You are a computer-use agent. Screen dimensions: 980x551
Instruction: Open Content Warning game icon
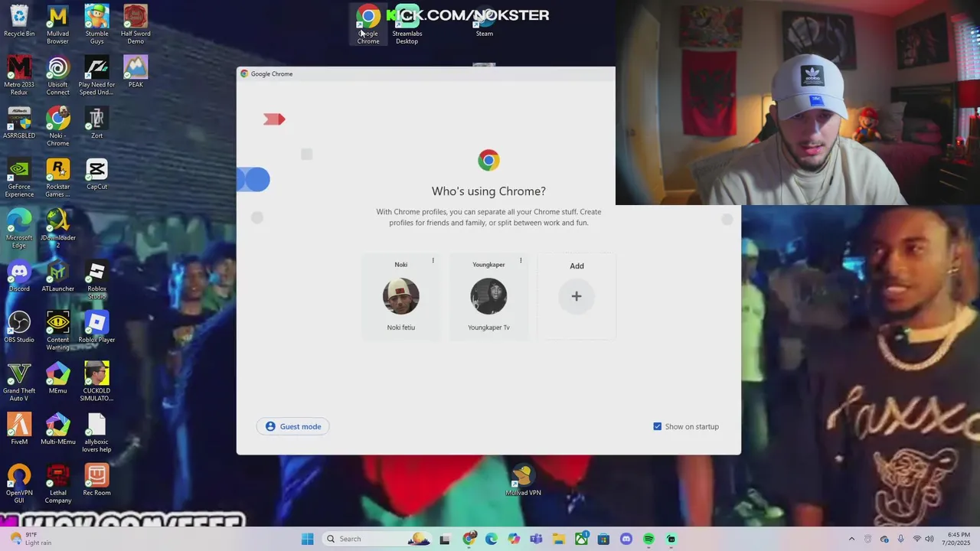click(x=57, y=331)
